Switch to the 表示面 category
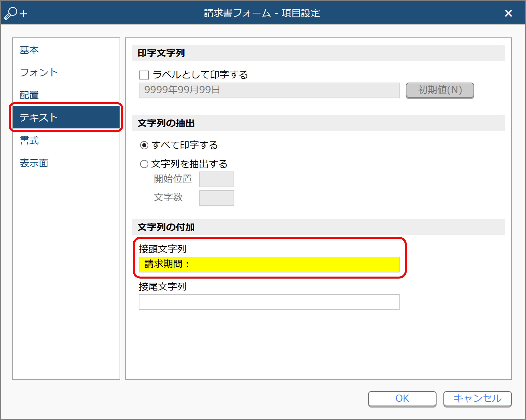This screenshot has width=526, height=420. [66, 163]
